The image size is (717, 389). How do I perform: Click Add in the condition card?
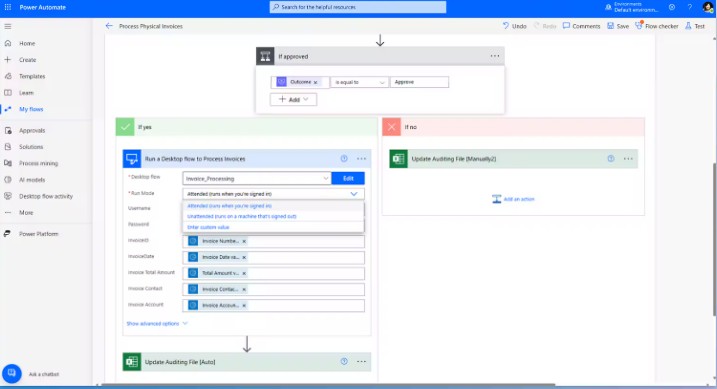293,99
